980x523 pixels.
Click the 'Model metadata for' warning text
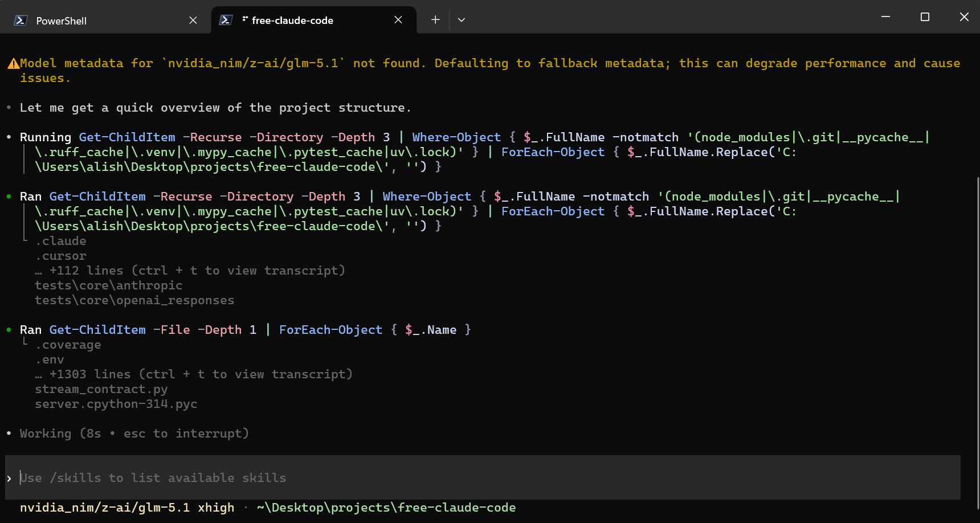tap(490, 71)
